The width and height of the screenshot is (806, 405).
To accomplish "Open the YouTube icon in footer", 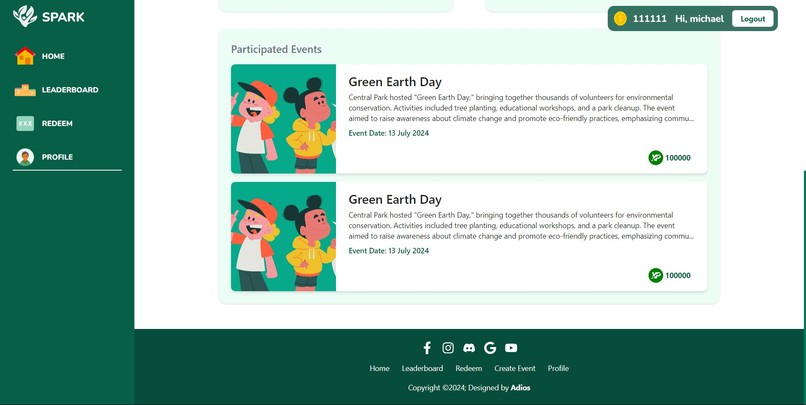I will point(511,348).
